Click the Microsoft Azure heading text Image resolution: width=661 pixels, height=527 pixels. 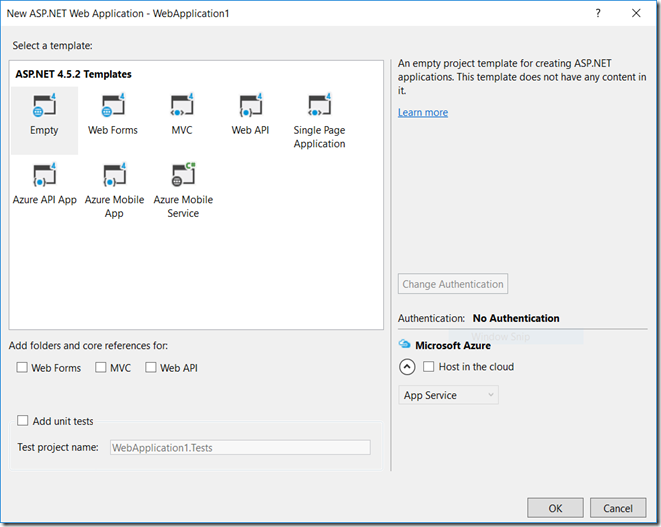(x=453, y=346)
